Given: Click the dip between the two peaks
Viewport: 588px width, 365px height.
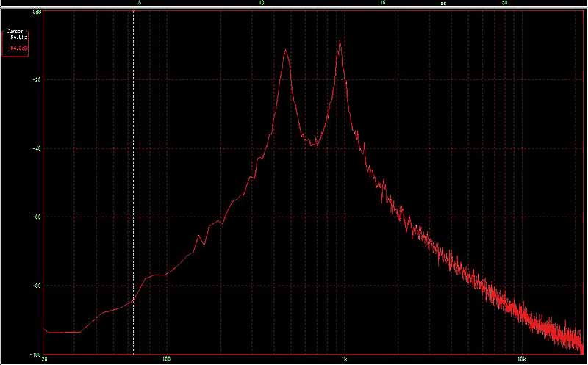Looking at the screenshot, I should (314, 145).
